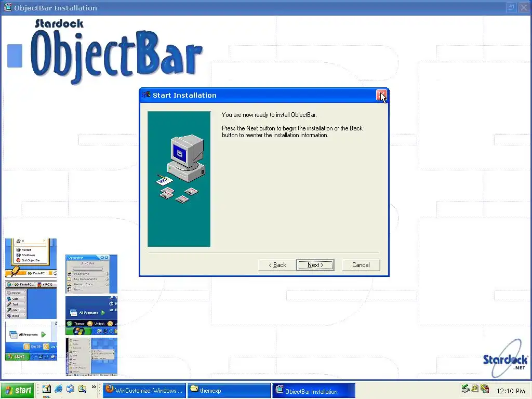Click 'You are now ready to install ObjectBar.' text

(269, 115)
